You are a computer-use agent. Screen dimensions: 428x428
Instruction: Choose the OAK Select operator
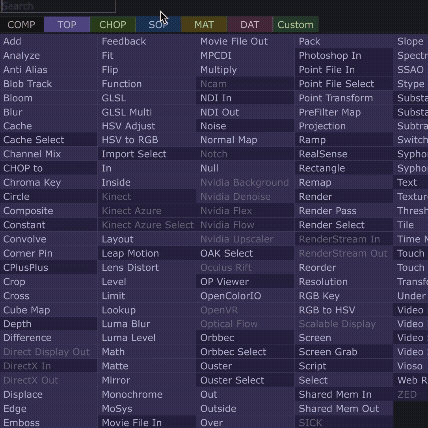(x=245, y=253)
